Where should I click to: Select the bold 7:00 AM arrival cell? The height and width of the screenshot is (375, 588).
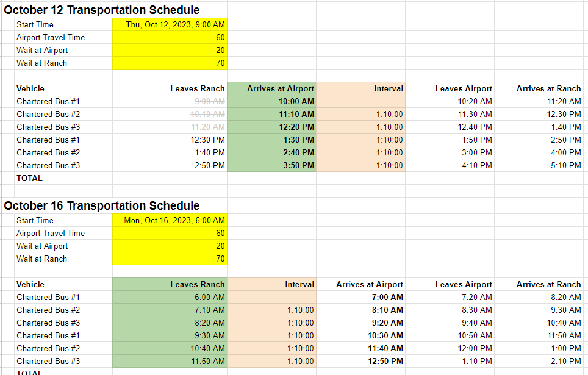360,298
